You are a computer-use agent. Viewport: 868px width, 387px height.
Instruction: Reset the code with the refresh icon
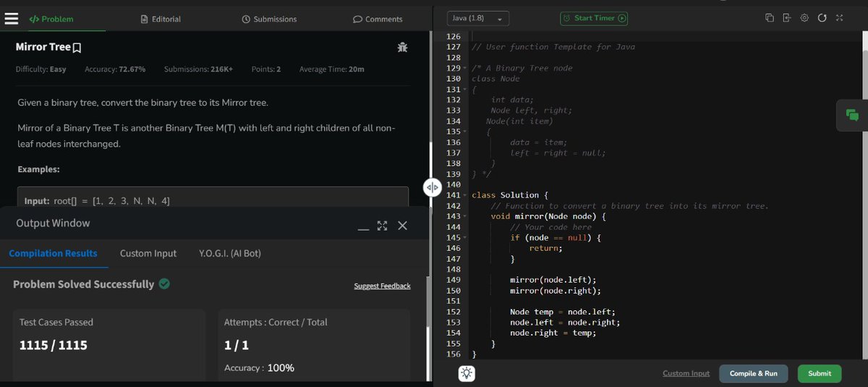pos(822,18)
